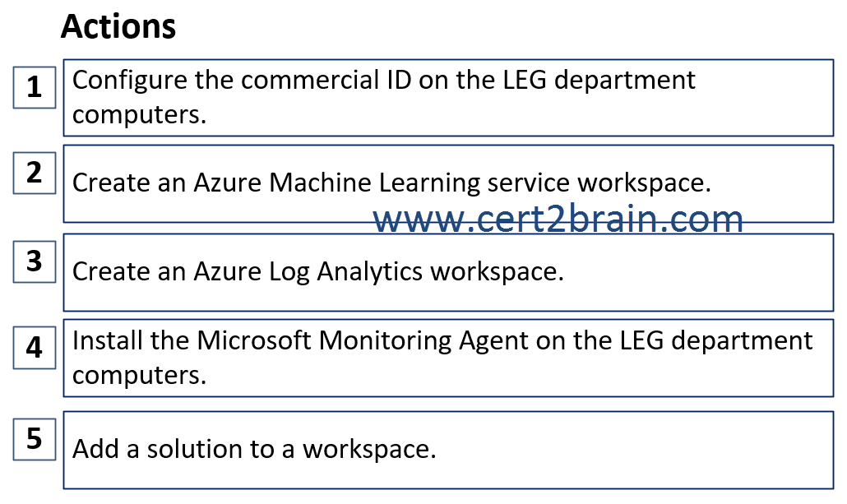Select the number 2 box
The width and height of the screenshot is (847, 504).
(35, 173)
